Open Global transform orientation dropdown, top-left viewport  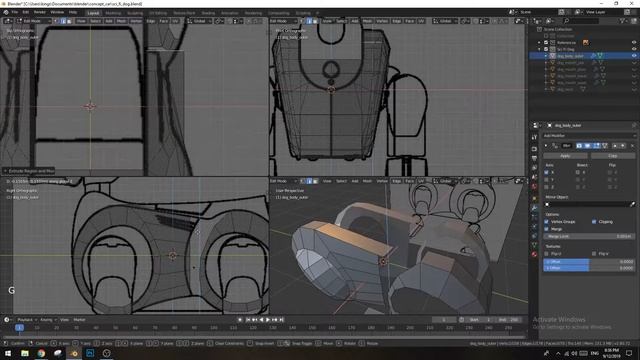(x=199, y=21)
